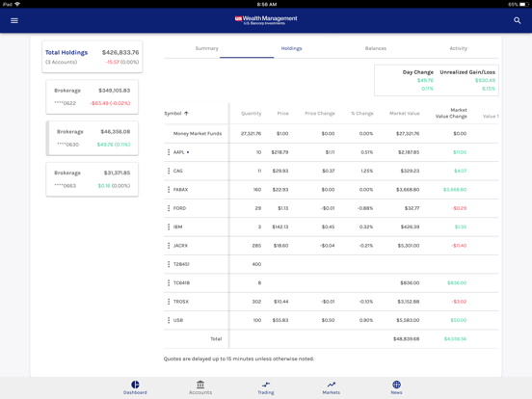Open the T2B4S1 row options menu
532x399 pixels.
tap(169, 264)
